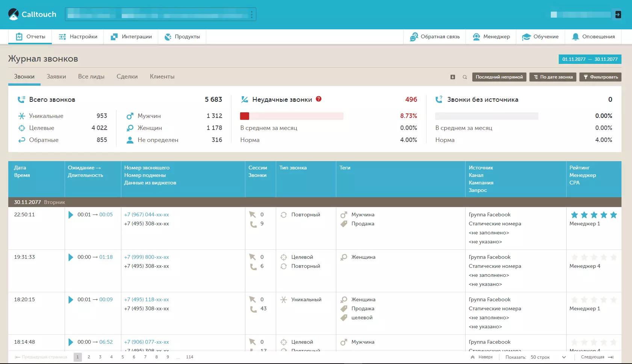This screenshot has width=632, height=364.
Task: Click the Неудачные звонки help question icon
Action: click(x=319, y=99)
